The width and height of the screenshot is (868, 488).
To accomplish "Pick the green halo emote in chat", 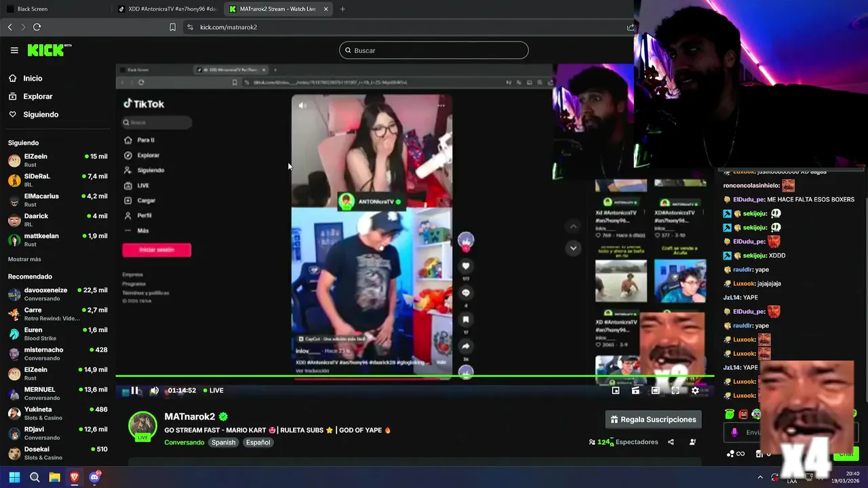I will click(x=730, y=413).
